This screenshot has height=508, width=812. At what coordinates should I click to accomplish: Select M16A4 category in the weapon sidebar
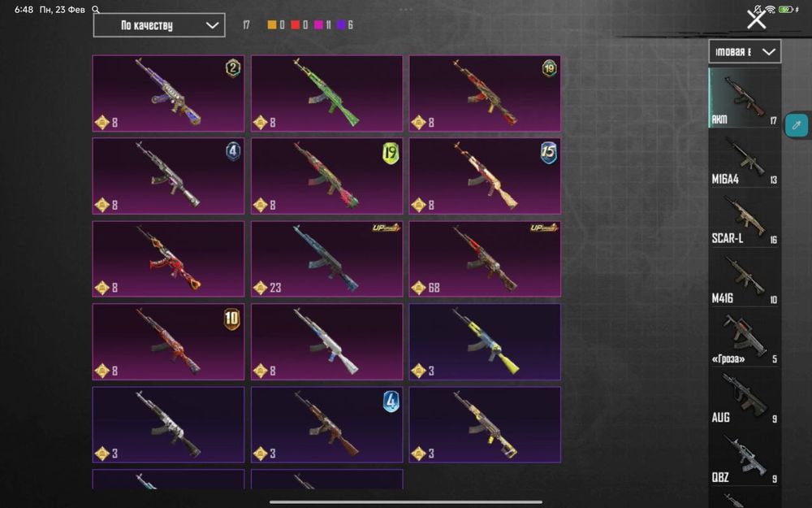click(x=744, y=158)
